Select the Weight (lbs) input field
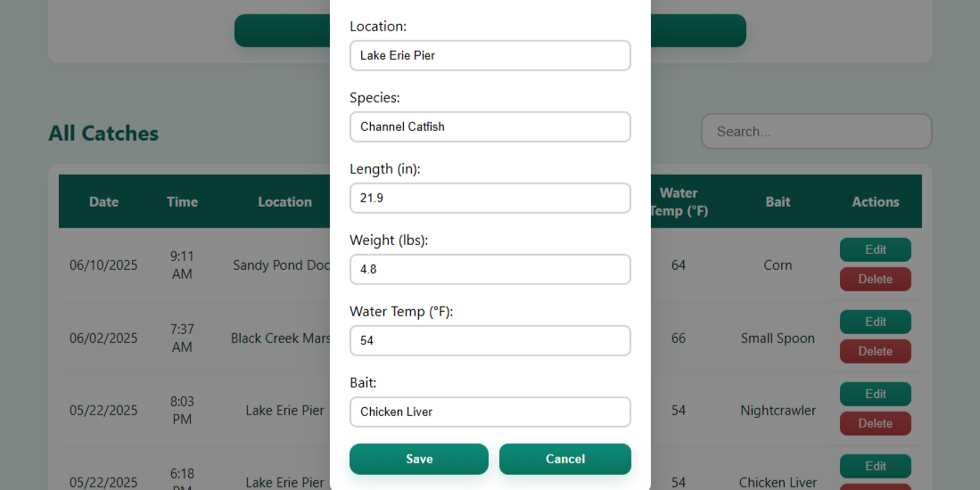This screenshot has height=490, width=980. coord(490,269)
